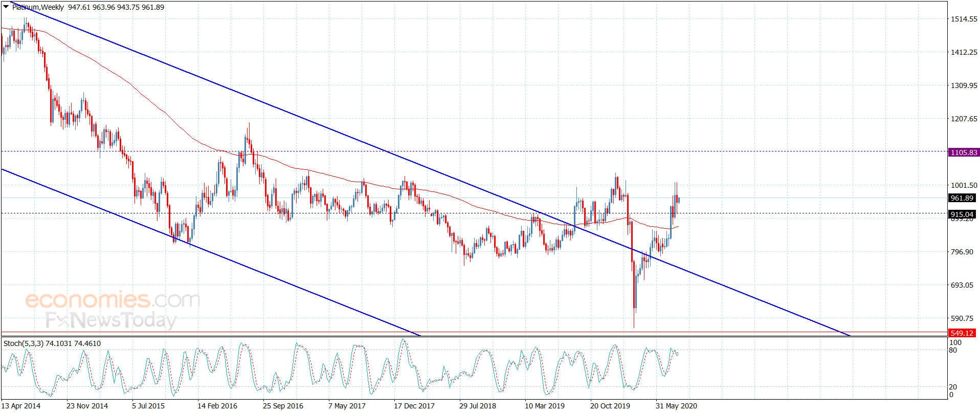Screen dimensions: 980x413
Task: Click the 5 Jul 2015 date label
Action: pos(148,406)
